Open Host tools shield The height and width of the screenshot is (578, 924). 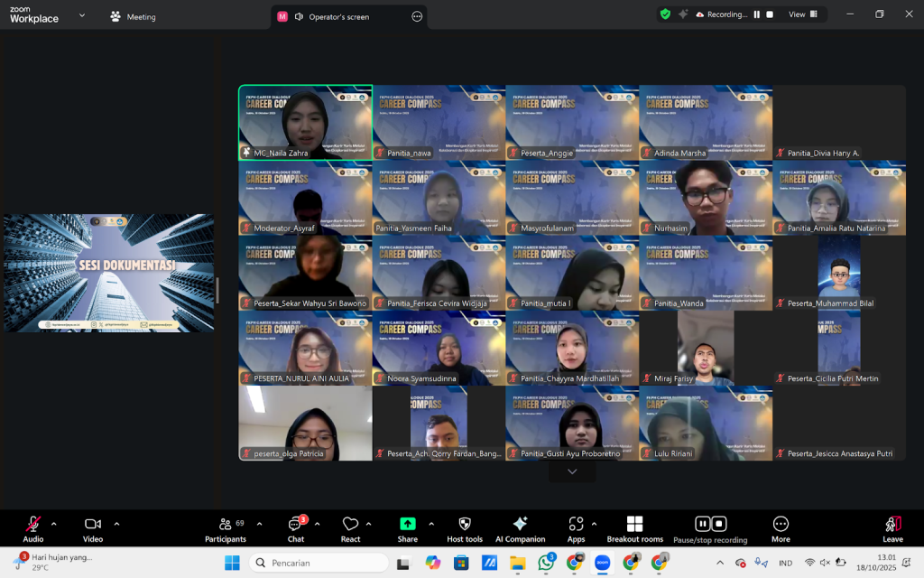point(465,527)
